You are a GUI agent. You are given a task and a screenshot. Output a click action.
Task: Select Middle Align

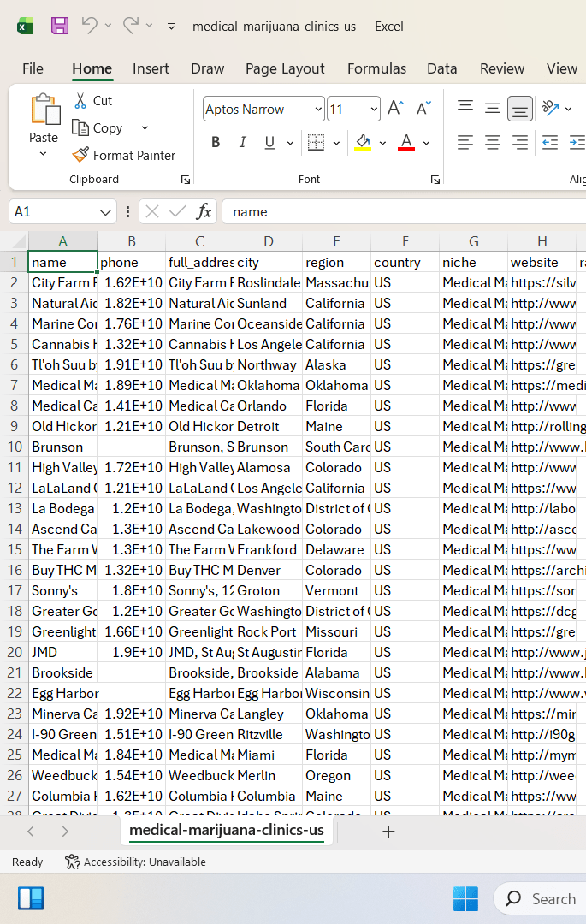(x=493, y=109)
